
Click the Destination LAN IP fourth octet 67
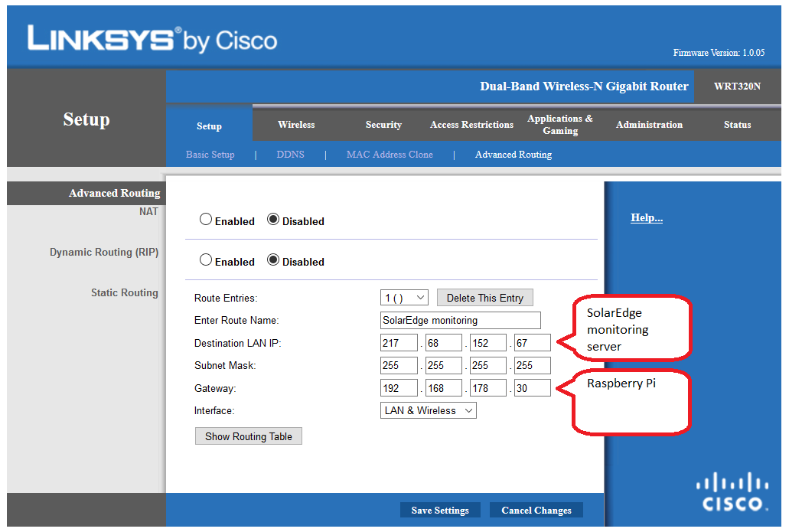click(x=533, y=343)
